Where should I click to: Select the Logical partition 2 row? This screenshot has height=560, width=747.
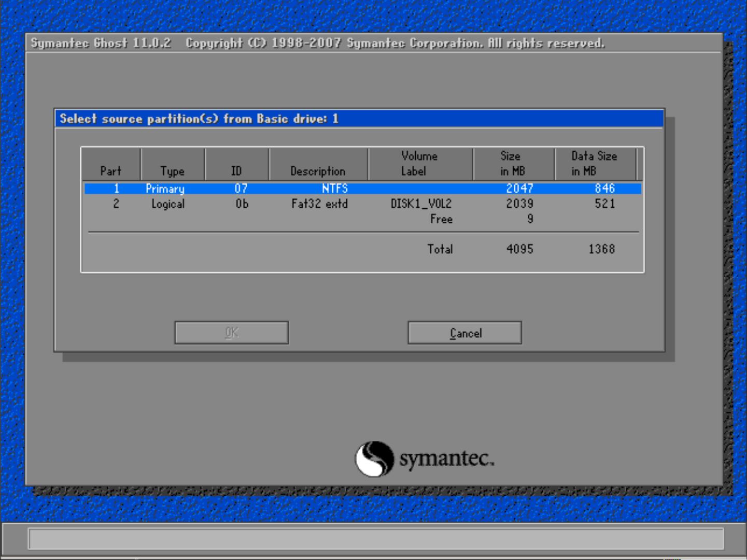point(363,204)
